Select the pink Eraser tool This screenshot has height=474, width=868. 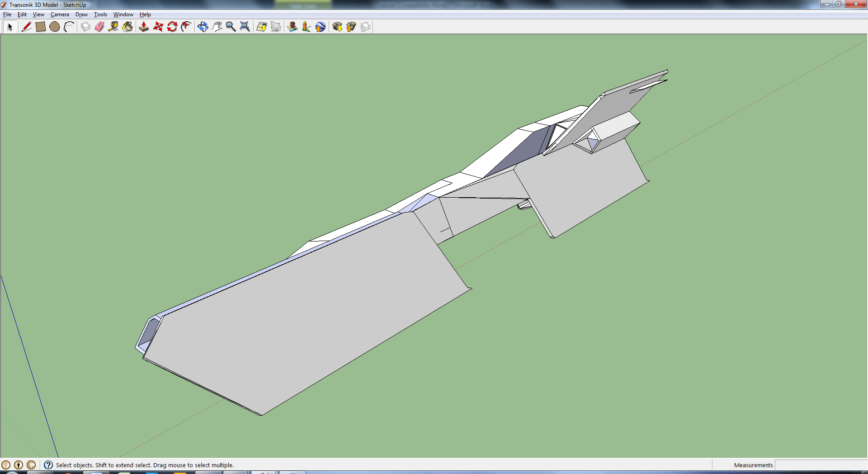pyautogui.click(x=99, y=27)
